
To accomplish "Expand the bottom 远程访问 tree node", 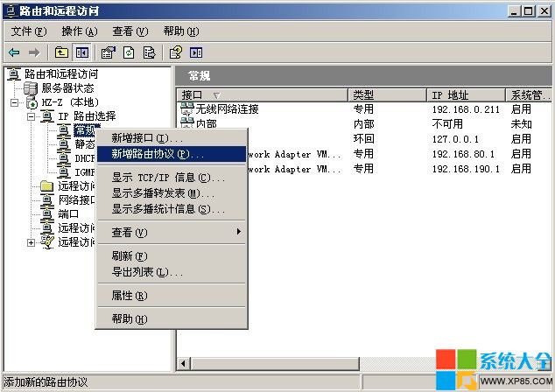I will point(31,242).
